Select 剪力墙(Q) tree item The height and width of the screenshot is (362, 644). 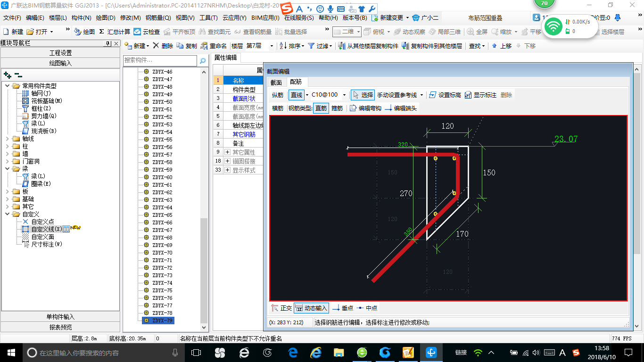(x=44, y=115)
